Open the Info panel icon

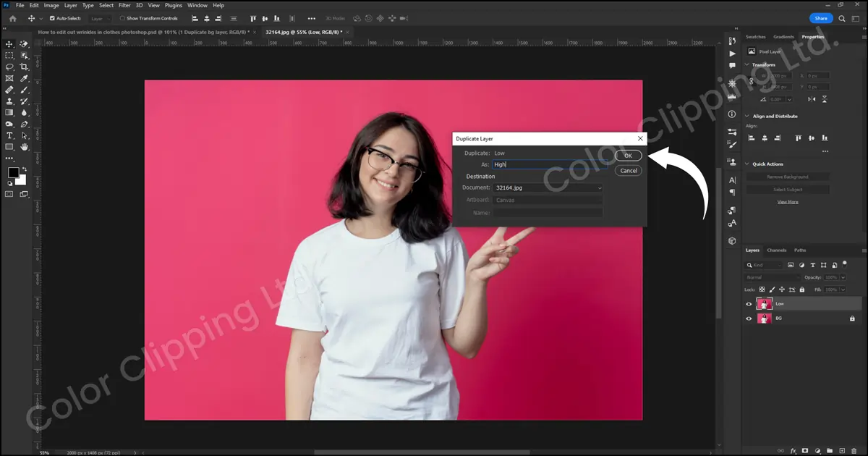[732, 114]
